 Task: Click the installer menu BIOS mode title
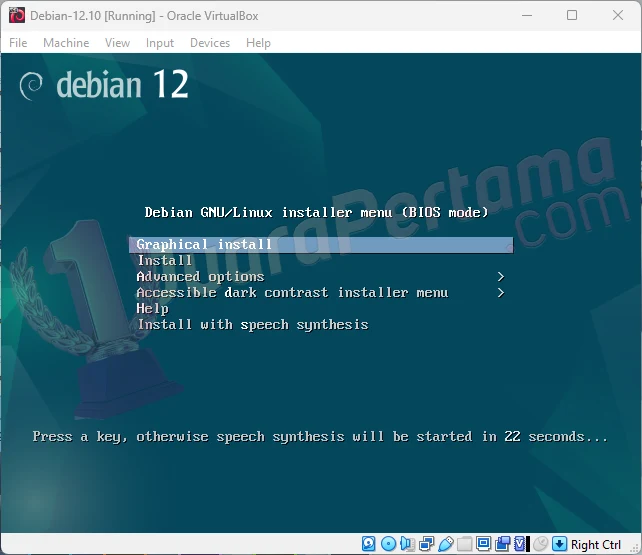coord(316,212)
